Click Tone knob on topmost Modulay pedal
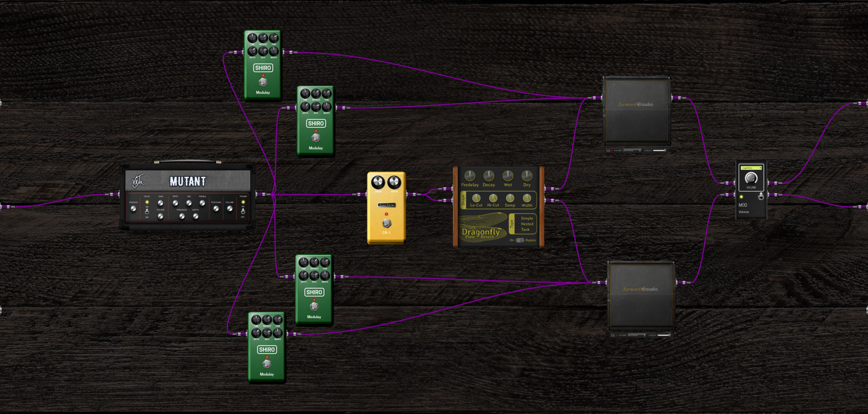868x414 pixels. 274,38
